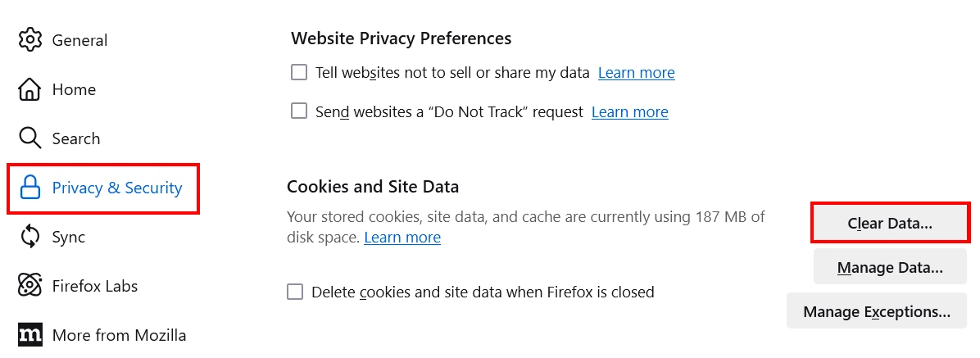This screenshot has width=980, height=358.
Task: Go to Firefox Labs section
Action: (x=94, y=286)
